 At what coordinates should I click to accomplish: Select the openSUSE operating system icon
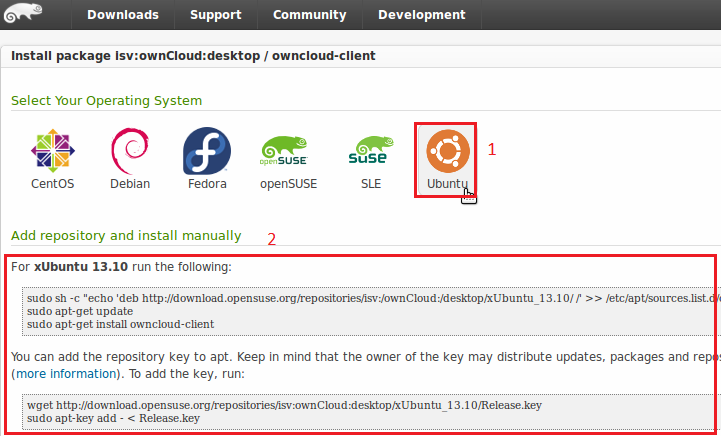[284, 150]
